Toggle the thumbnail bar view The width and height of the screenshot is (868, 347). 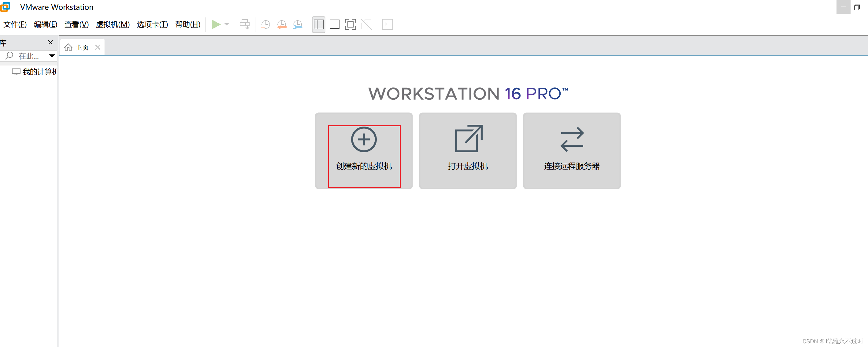click(334, 24)
